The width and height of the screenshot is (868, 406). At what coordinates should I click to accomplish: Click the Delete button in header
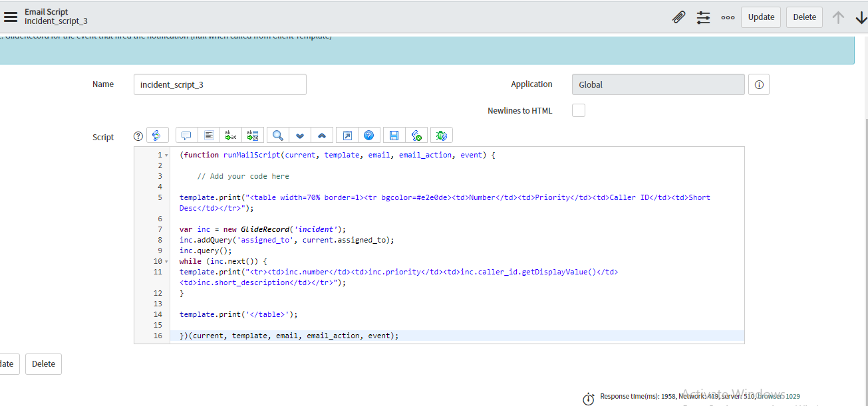tap(804, 17)
